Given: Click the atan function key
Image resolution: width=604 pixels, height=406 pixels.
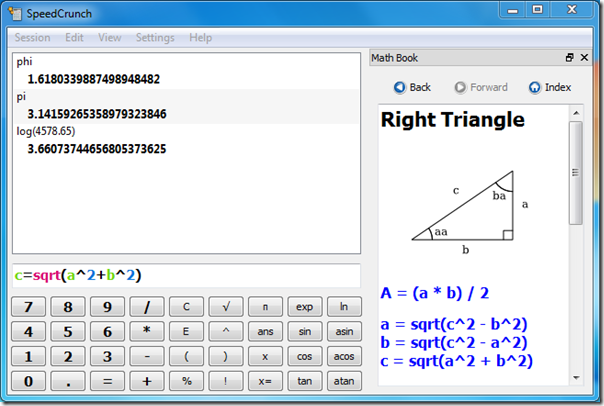Looking at the screenshot, I should coord(344,381).
